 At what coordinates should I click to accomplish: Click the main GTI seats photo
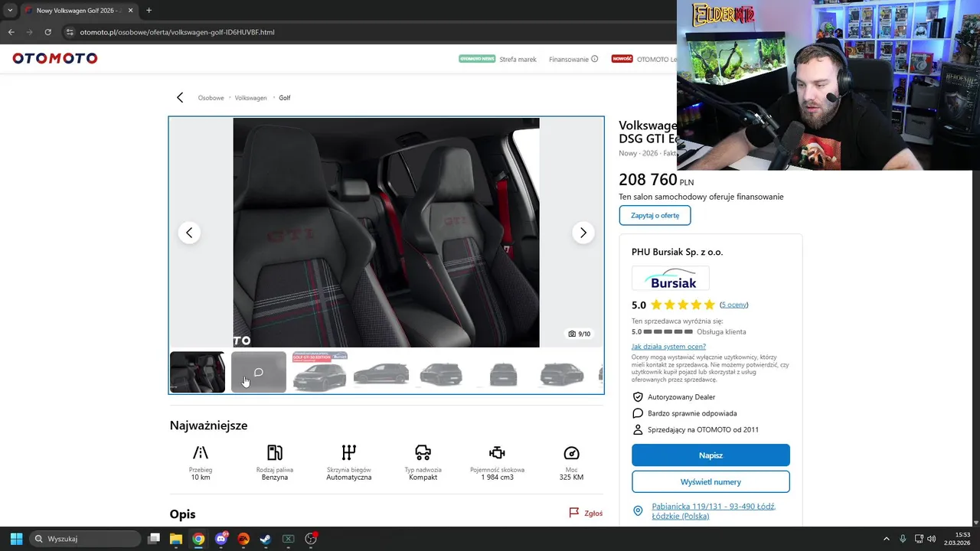click(x=386, y=233)
